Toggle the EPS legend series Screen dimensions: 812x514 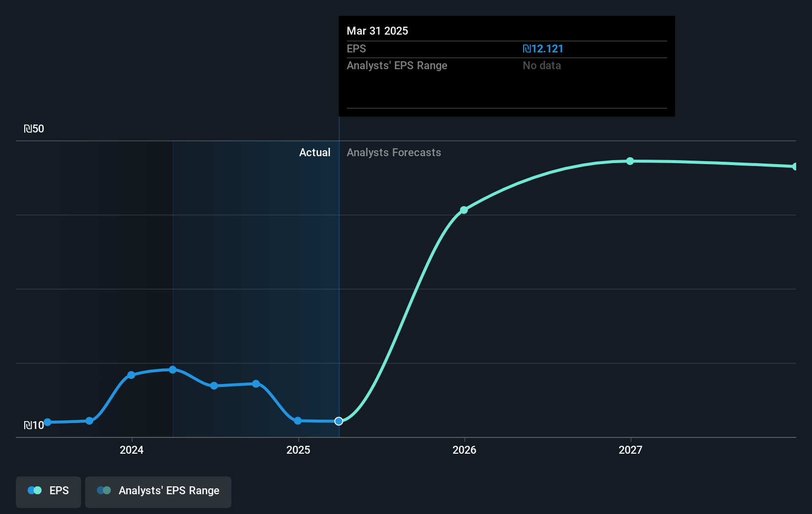coord(48,492)
